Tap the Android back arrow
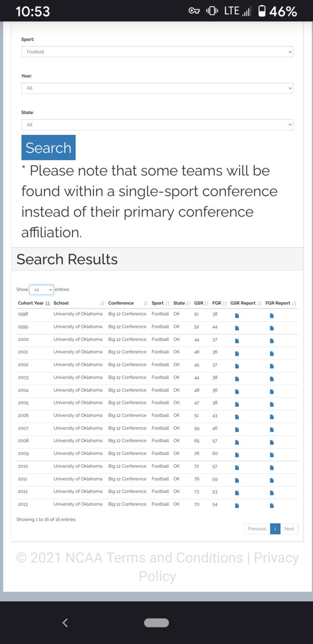313x644 pixels. click(x=65, y=623)
